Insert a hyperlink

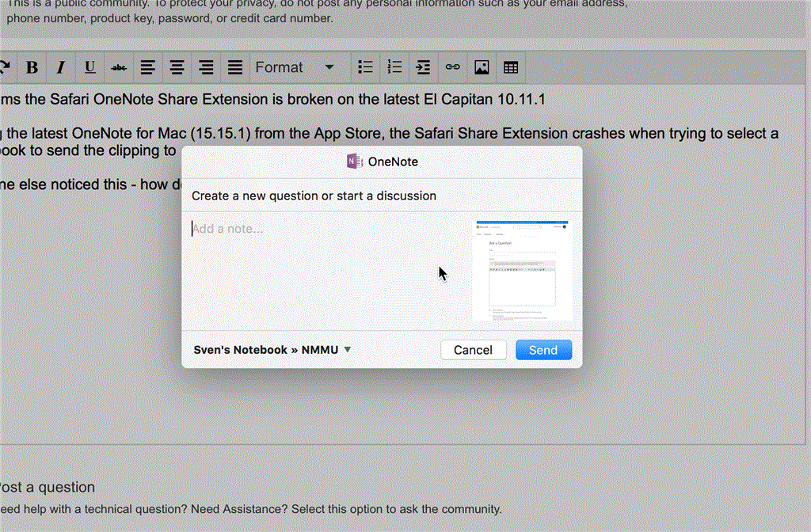(452, 67)
